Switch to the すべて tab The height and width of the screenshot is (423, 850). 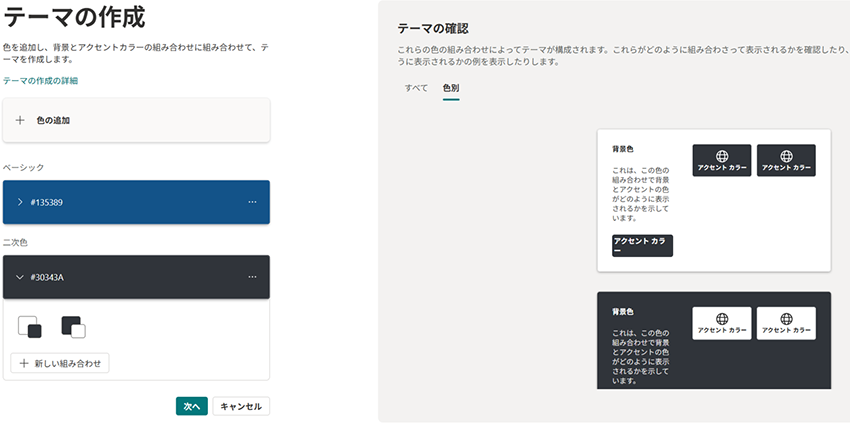click(416, 89)
